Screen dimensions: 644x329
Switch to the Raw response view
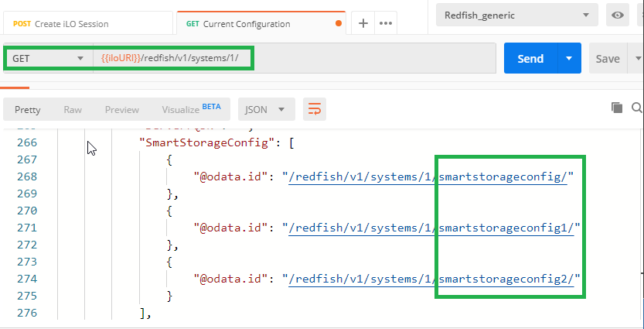(73, 110)
